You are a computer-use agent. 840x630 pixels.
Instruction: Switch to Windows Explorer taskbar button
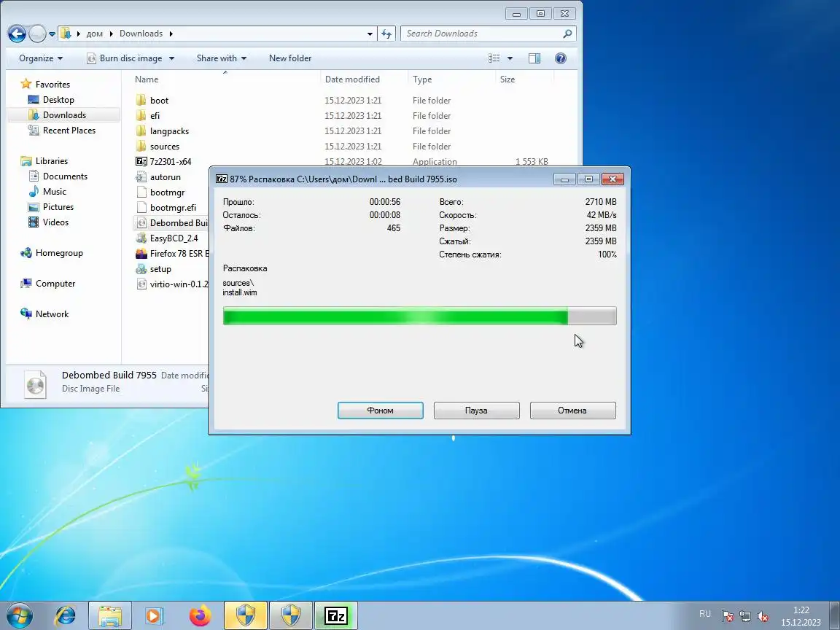tap(110, 616)
